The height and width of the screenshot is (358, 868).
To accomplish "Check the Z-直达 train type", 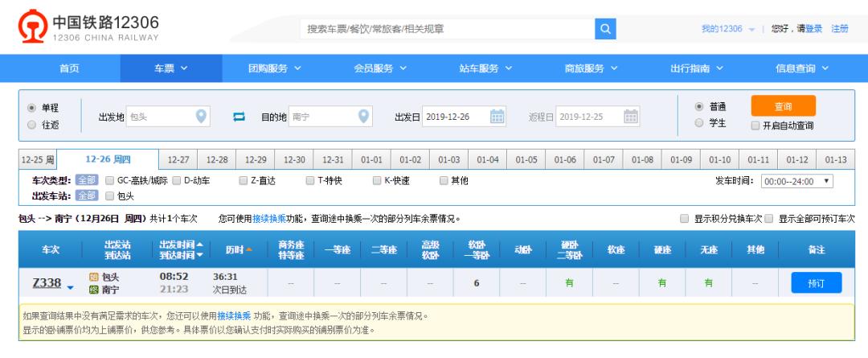I will click(x=244, y=180).
